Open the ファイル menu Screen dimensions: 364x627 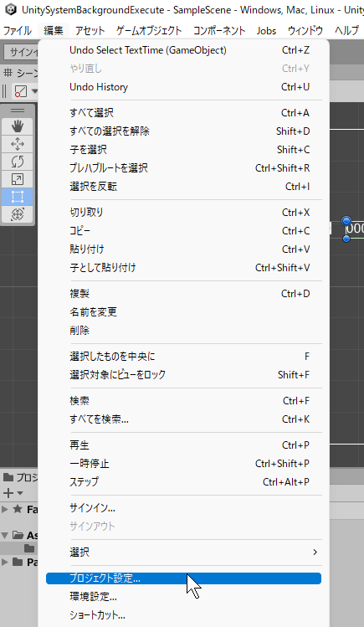pyautogui.click(x=18, y=30)
